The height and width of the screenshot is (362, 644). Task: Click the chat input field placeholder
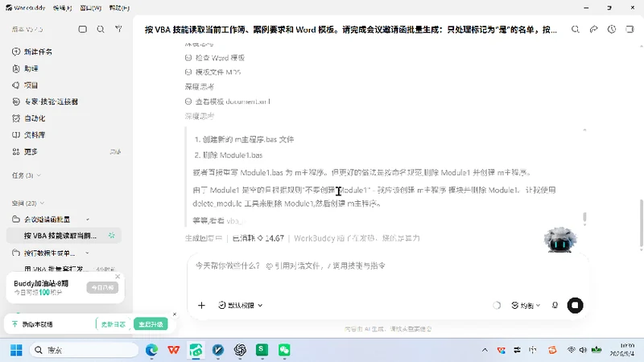pyautogui.click(x=291, y=265)
